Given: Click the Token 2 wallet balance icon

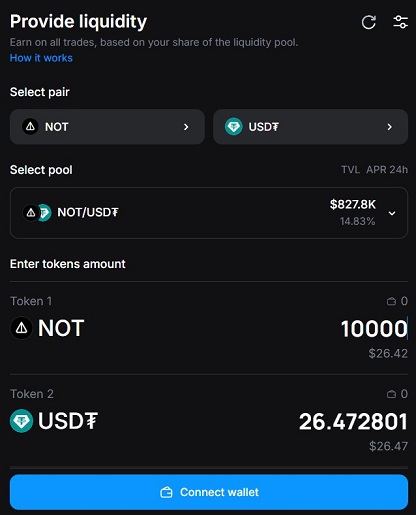Looking at the screenshot, I should (391, 394).
